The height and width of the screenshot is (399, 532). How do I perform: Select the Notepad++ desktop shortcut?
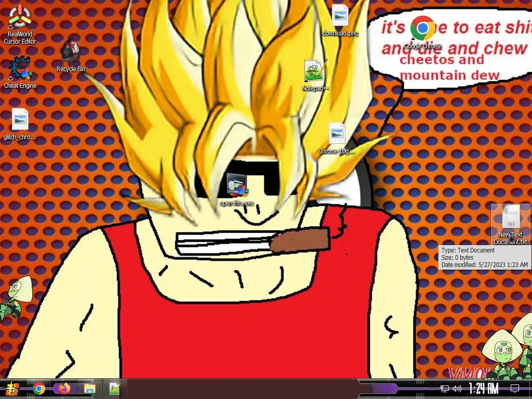click(x=315, y=75)
